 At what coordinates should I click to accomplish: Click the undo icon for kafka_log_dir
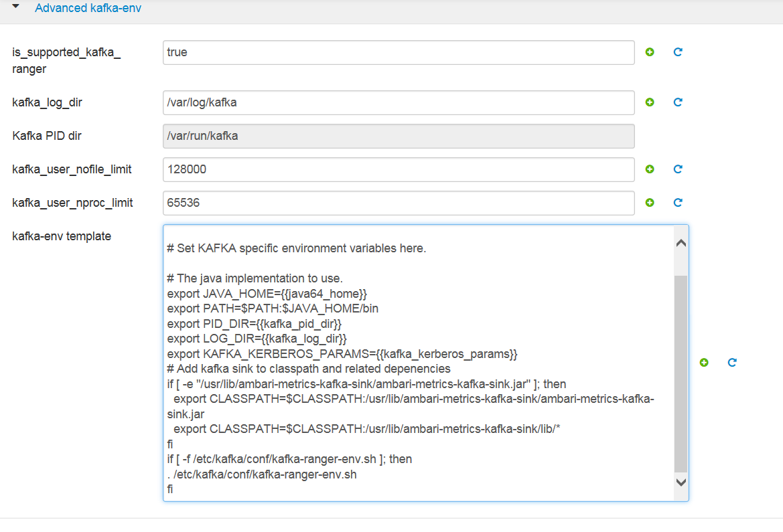pyautogui.click(x=677, y=102)
